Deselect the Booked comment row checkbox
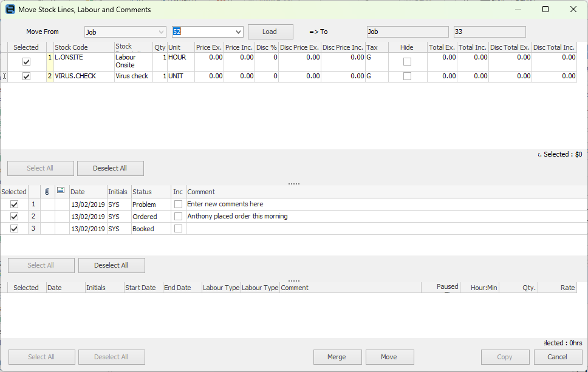Screen dimensions: 588x372 tap(14, 229)
